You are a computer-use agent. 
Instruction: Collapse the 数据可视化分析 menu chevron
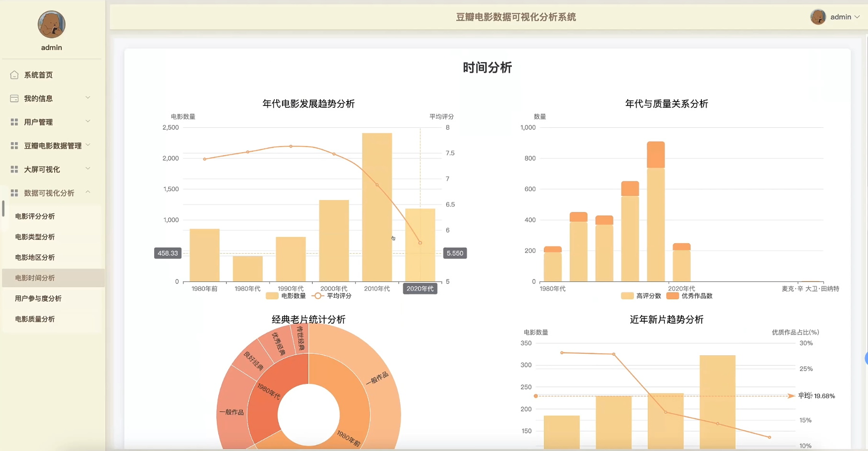click(88, 192)
